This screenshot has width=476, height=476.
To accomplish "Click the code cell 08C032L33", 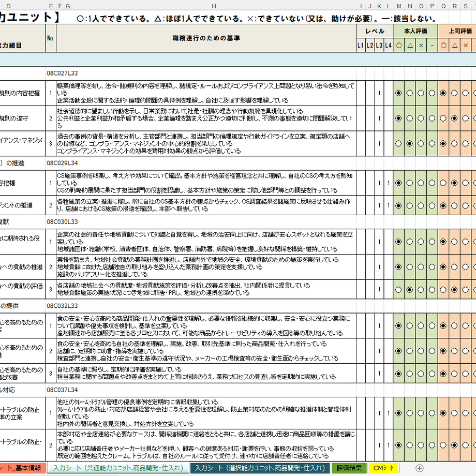I will coord(62,306).
